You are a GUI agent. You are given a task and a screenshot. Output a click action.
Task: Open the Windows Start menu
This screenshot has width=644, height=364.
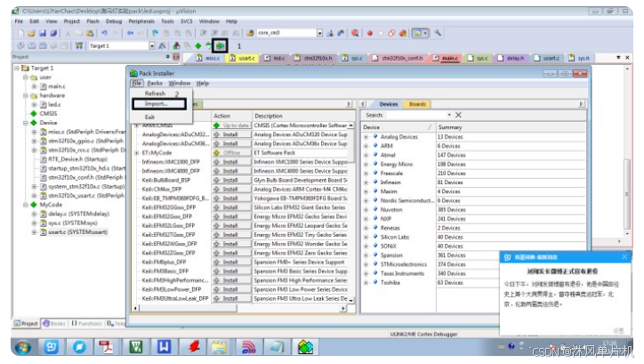pyautogui.click(x=23, y=348)
